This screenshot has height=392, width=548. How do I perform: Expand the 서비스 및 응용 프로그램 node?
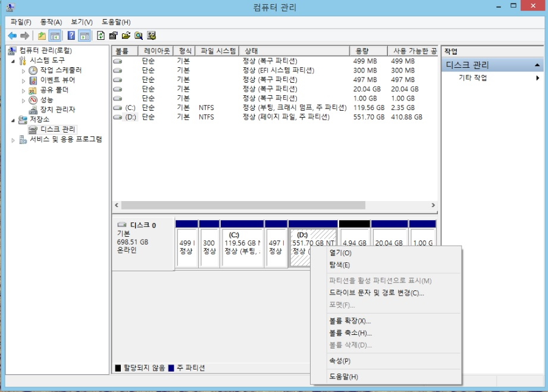pyautogui.click(x=13, y=139)
